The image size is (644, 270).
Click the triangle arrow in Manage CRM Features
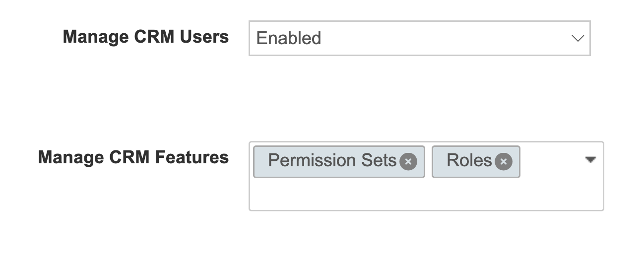point(590,160)
